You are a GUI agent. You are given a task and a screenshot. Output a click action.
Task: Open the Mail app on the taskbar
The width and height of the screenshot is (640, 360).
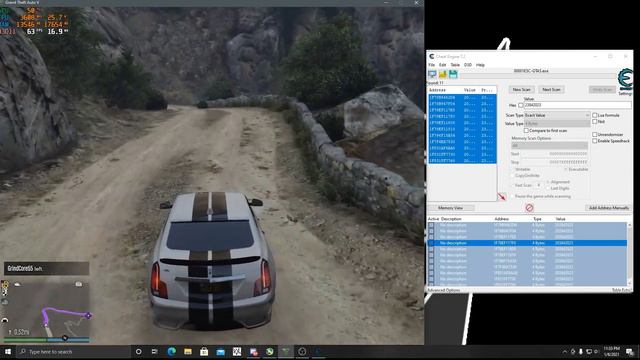click(220, 351)
